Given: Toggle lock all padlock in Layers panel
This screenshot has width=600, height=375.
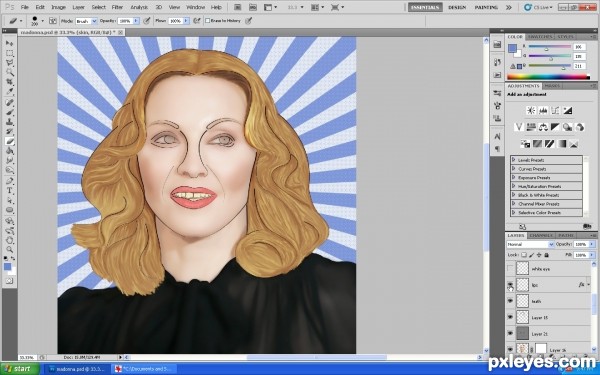Looking at the screenshot, I should (546, 255).
